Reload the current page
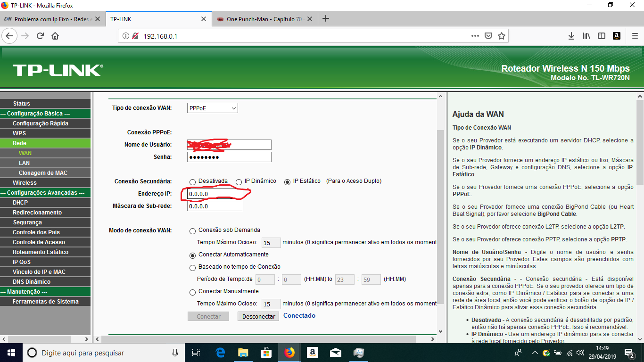644x362 pixels. [41, 36]
